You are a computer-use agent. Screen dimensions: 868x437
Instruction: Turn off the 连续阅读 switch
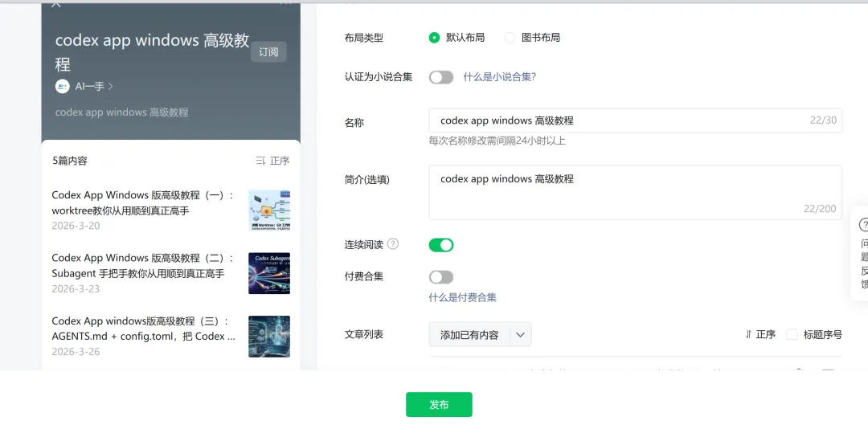click(x=441, y=245)
